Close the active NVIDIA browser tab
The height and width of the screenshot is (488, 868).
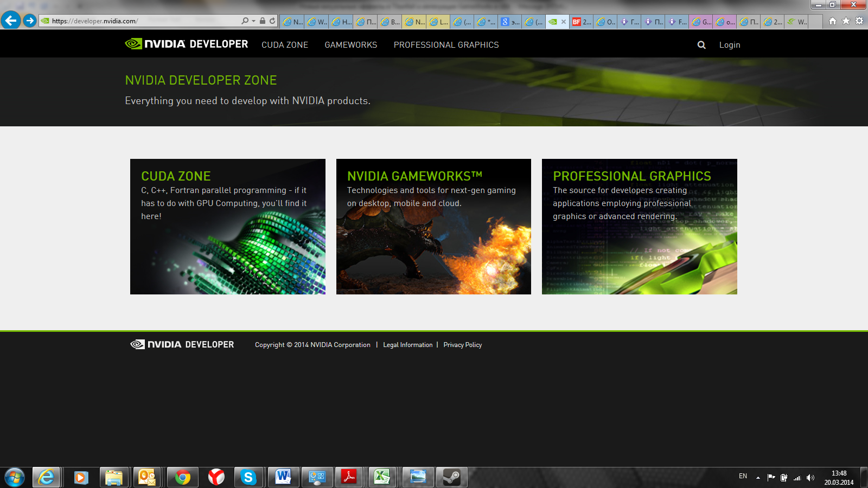(x=564, y=22)
